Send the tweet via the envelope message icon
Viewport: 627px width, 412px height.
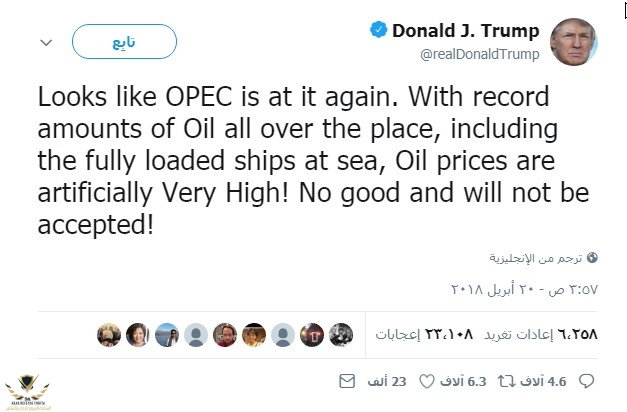[347, 381]
